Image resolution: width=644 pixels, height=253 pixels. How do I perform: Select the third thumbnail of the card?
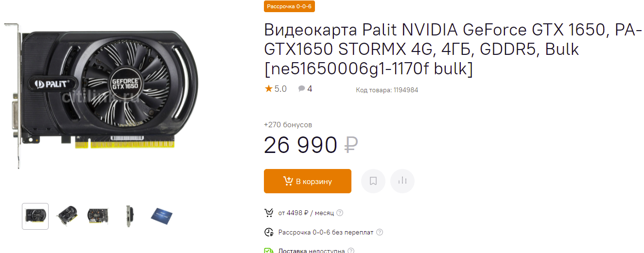click(x=98, y=216)
